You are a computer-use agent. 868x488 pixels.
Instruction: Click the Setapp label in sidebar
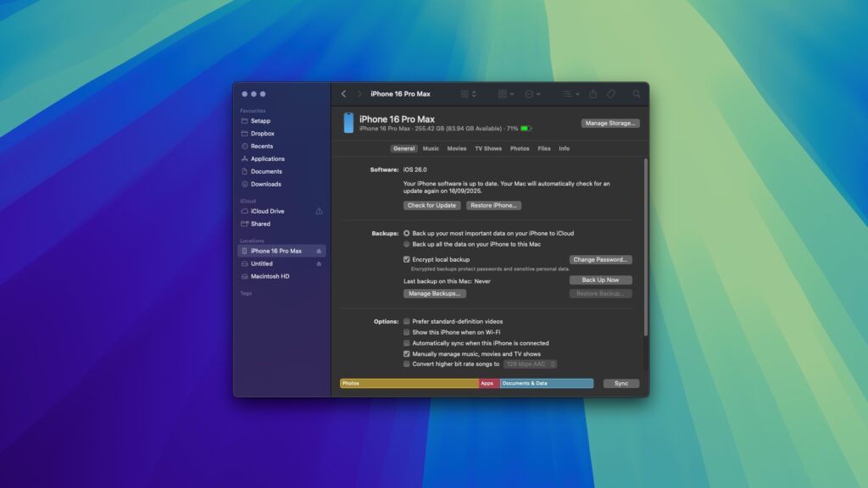coord(261,120)
